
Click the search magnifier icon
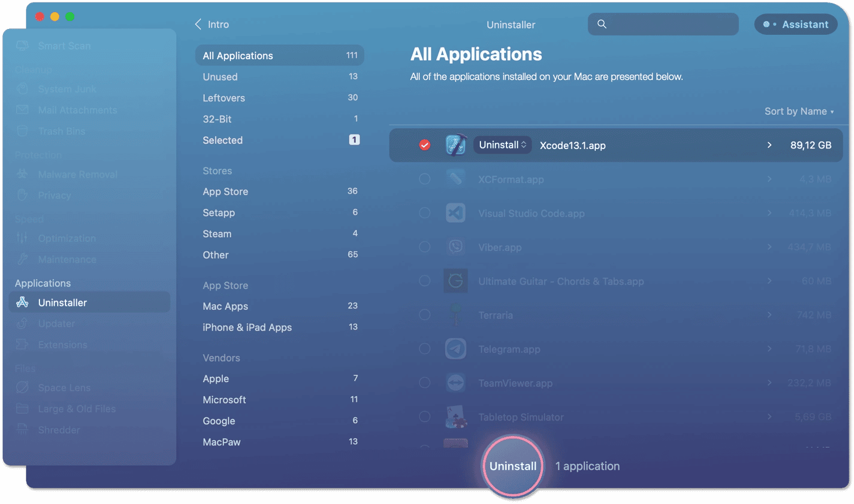(x=602, y=24)
